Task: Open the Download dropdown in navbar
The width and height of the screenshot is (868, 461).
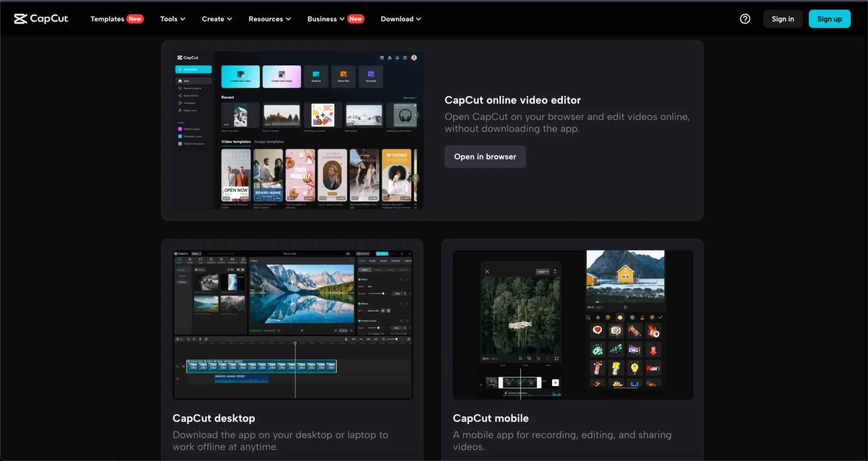Action: [401, 19]
